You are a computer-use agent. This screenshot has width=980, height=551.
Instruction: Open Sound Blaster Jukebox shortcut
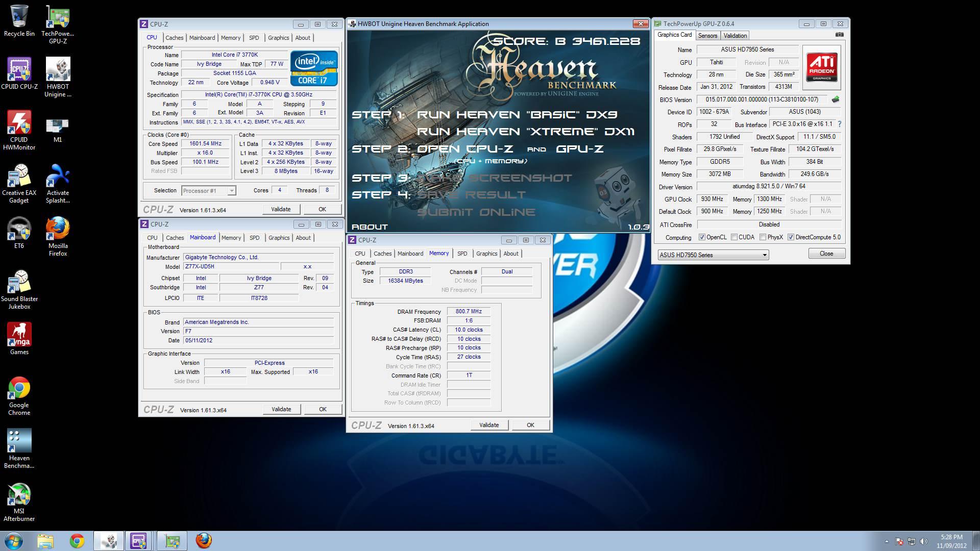point(19,290)
